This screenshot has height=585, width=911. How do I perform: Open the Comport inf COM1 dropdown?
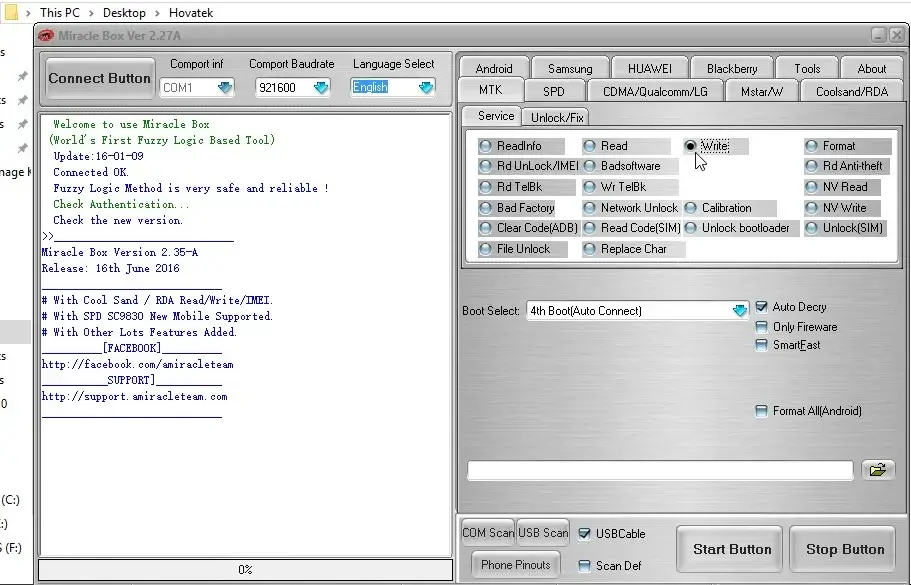pyautogui.click(x=224, y=88)
